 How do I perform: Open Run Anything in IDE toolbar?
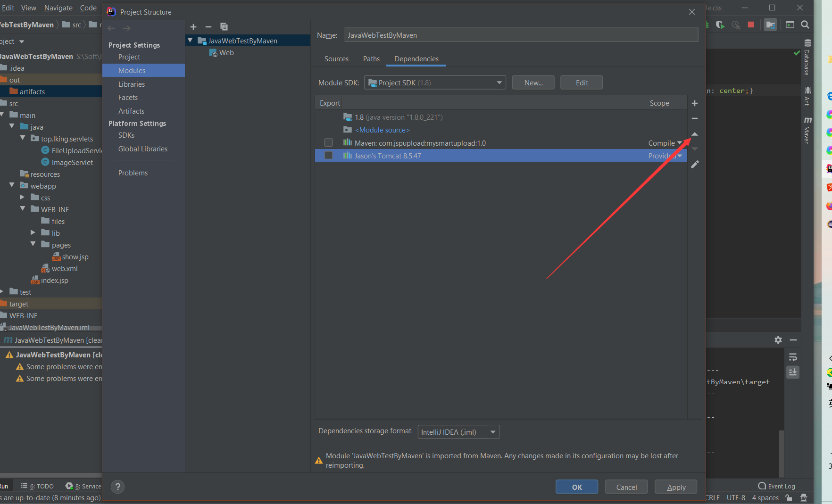point(790,25)
